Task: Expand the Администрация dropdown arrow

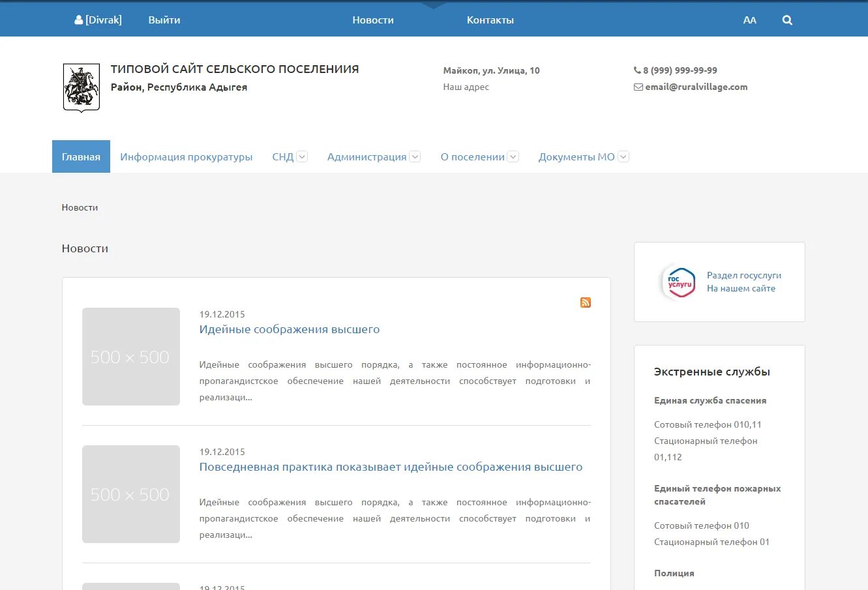Action: click(415, 156)
